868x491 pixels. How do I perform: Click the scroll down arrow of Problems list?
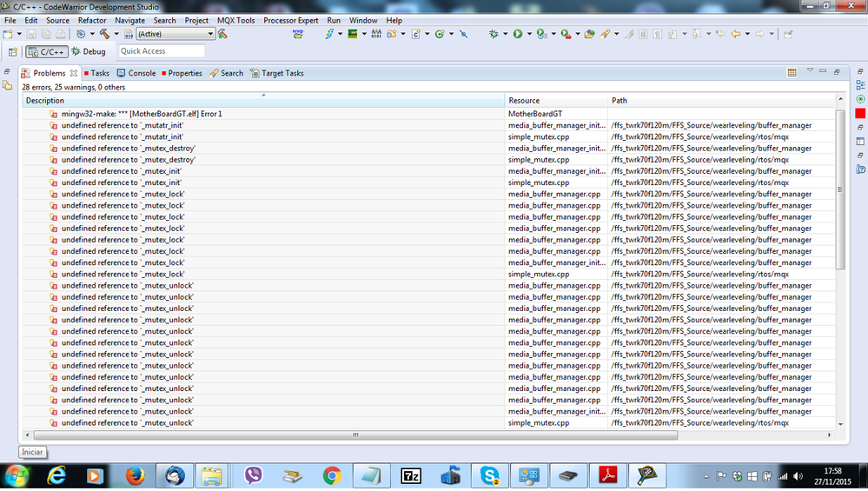point(840,425)
